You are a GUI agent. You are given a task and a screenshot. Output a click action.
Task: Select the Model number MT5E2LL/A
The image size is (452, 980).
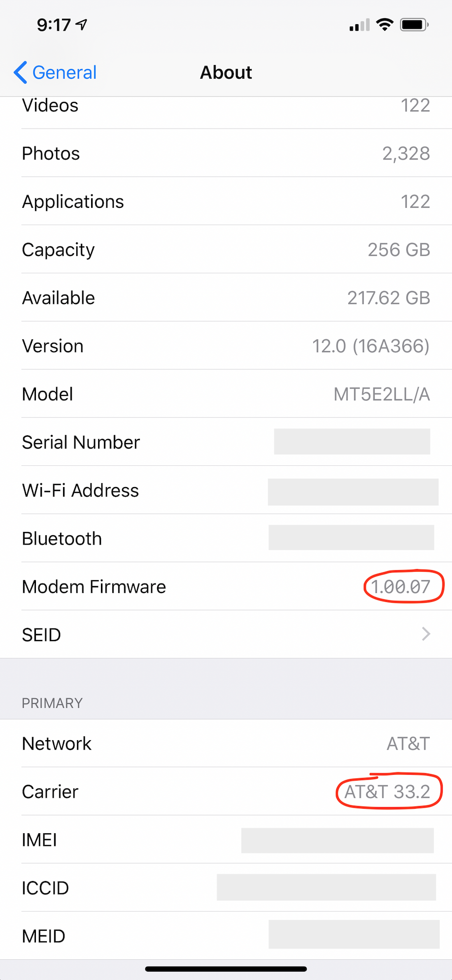point(382,394)
